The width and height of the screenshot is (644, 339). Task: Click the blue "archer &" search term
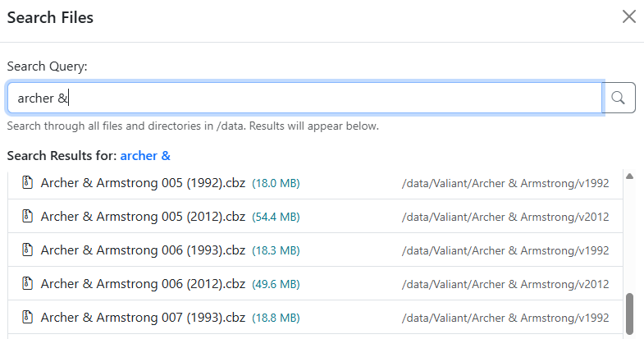pyautogui.click(x=145, y=155)
